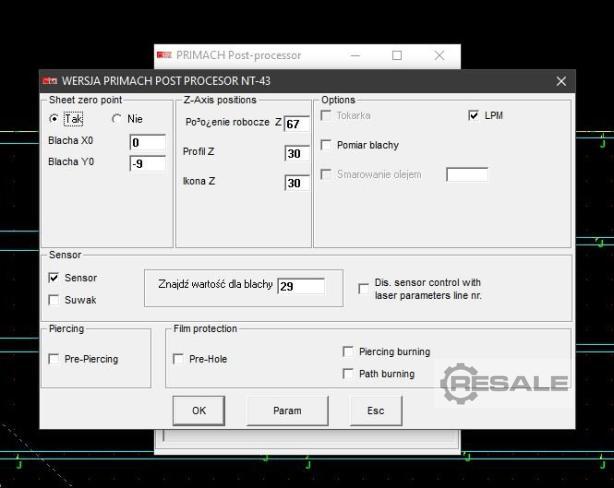
Task: Select the Tak radio button
Action: click(x=54, y=119)
